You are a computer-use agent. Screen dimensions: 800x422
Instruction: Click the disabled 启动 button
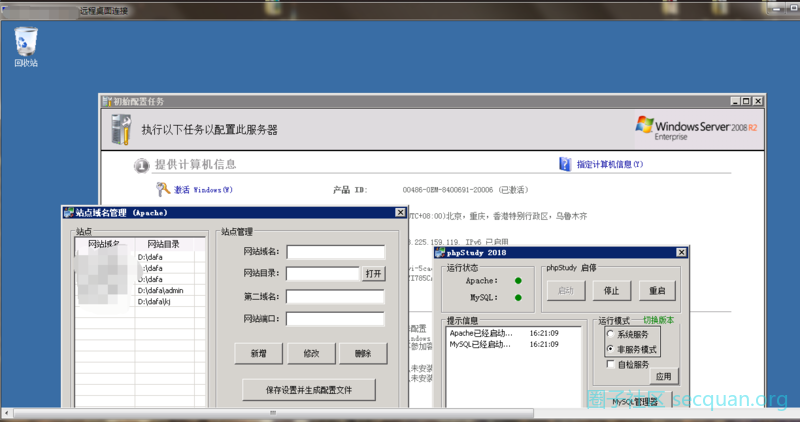point(566,290)
